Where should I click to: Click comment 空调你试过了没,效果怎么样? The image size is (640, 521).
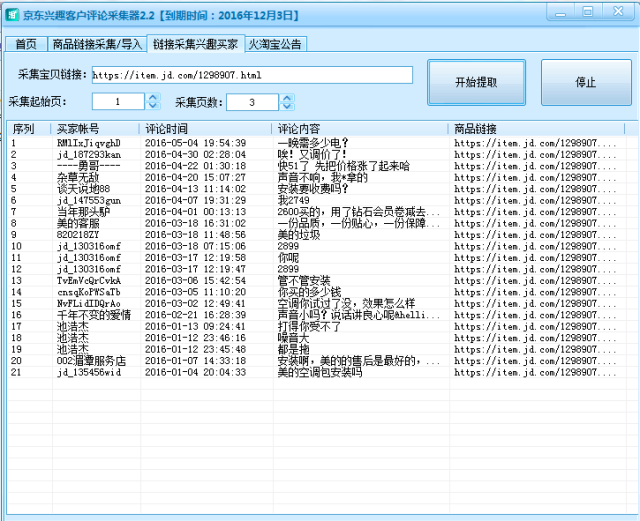click(347, 303)
